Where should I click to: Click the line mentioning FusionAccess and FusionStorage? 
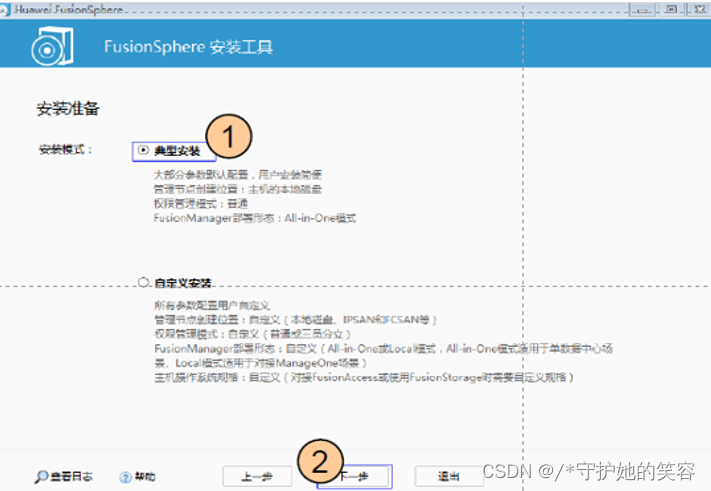(x=364, y=377)
